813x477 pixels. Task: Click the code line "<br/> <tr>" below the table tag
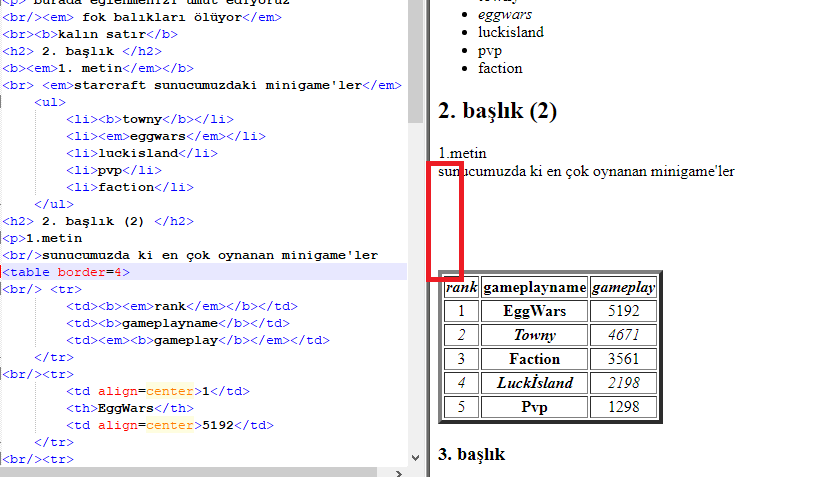tap(42, 289)
